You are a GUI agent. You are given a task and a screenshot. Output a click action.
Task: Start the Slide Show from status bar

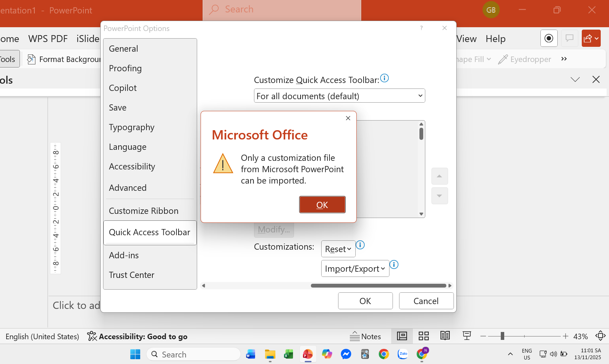[x=467, y=336]
